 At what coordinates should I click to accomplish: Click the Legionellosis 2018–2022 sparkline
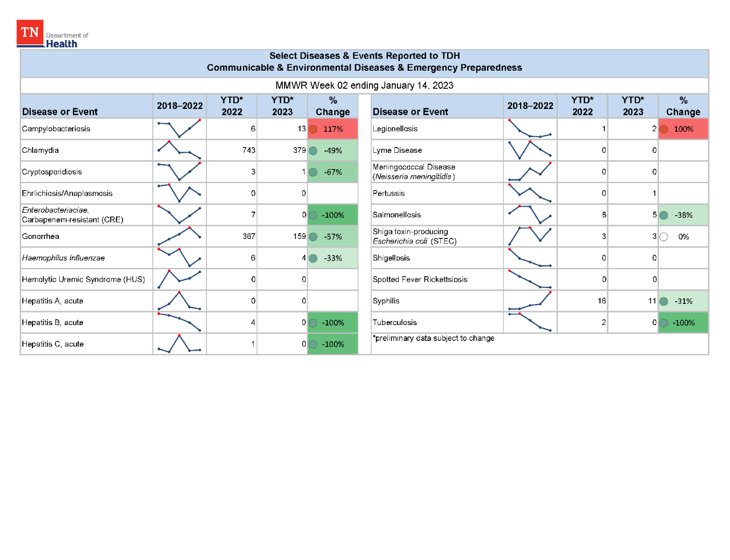click(x=530, y=129)
